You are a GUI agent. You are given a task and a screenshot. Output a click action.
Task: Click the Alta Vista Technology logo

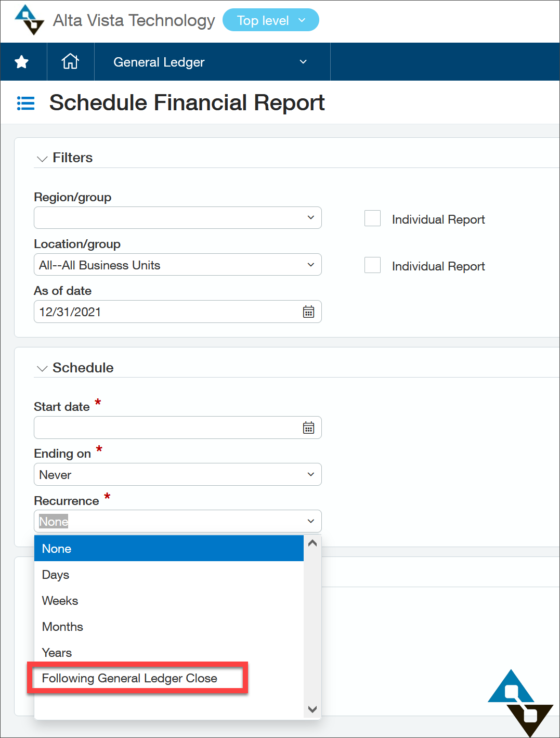point(29,20)
